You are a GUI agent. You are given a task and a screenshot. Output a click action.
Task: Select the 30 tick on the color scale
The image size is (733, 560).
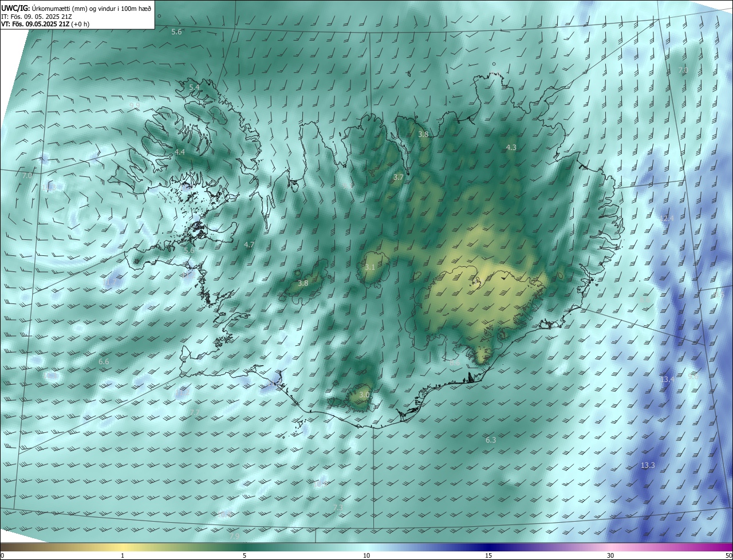point(610,555)
